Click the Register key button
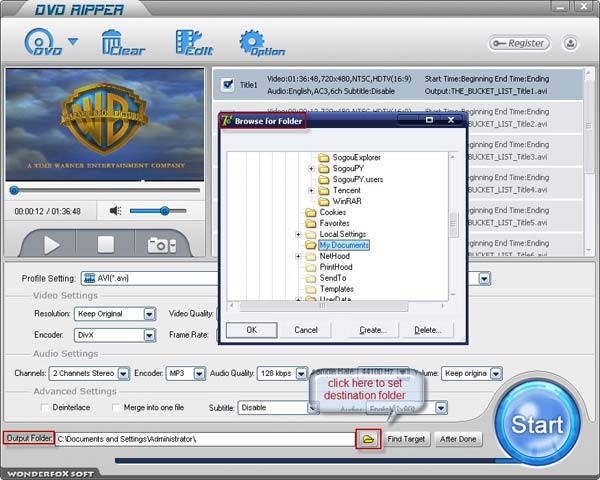This screenshot has width=600, height=480. [x=519, y=43]
